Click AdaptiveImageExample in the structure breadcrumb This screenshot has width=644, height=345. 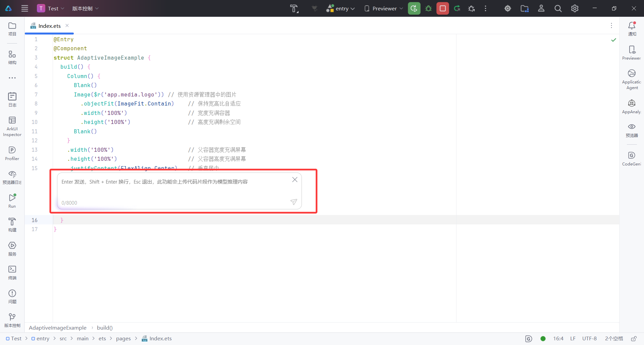coord(58,328)
